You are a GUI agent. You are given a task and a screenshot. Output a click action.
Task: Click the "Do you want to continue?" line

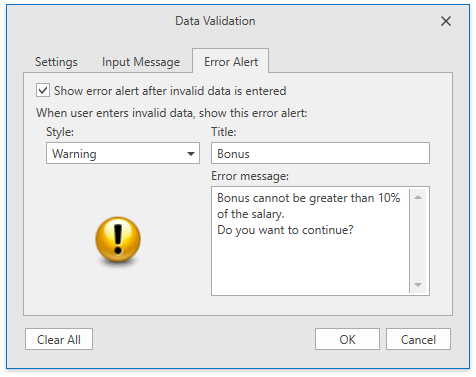[285, 230]
